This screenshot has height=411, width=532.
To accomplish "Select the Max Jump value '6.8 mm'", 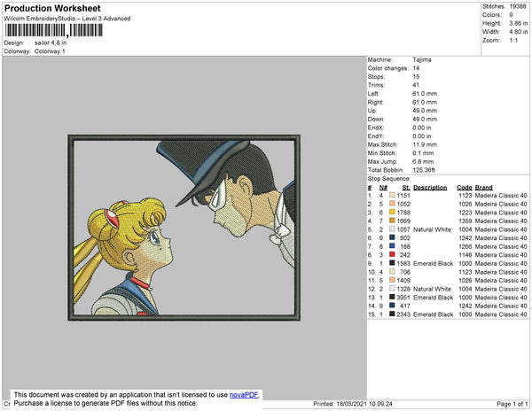I will [423, 161].
